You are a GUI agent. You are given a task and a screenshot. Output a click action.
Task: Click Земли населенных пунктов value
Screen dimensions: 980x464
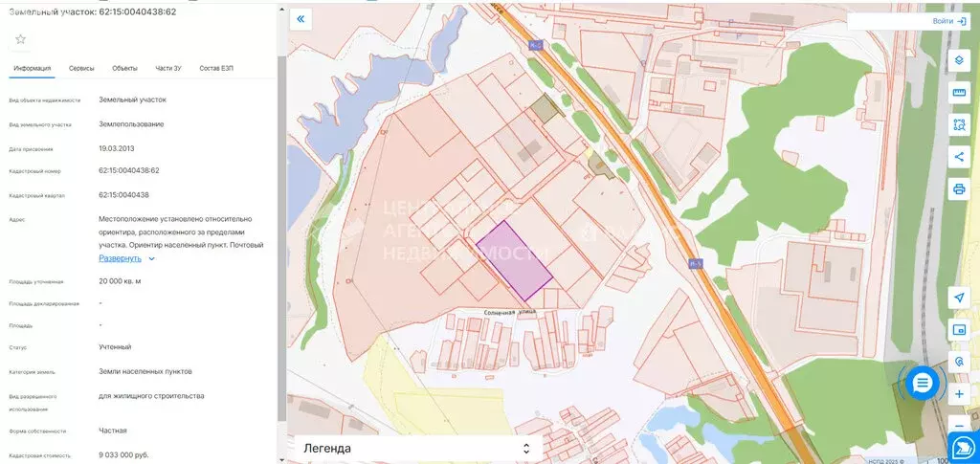click(145, 371)
